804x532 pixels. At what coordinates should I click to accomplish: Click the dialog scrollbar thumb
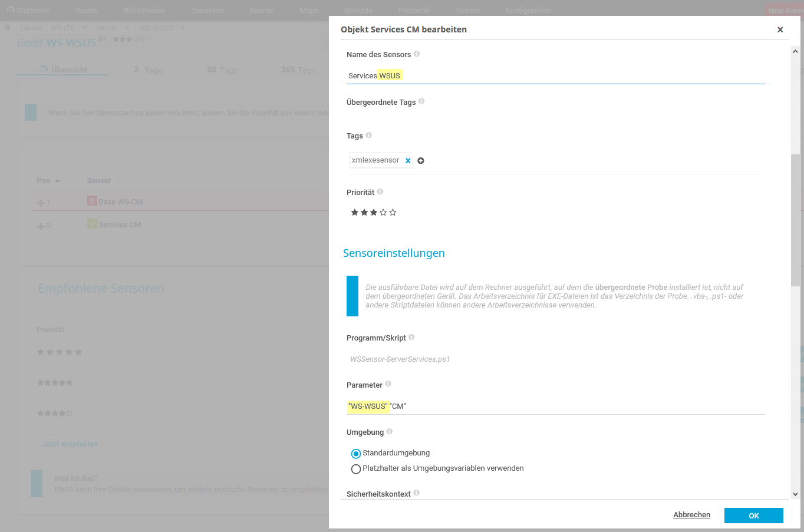click(795, 220)
